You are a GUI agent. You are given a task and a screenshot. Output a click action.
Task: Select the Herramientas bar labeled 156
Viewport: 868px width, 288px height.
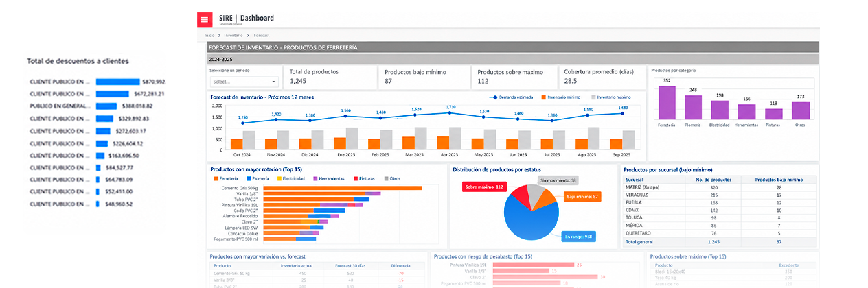click(x=746, y=112)
